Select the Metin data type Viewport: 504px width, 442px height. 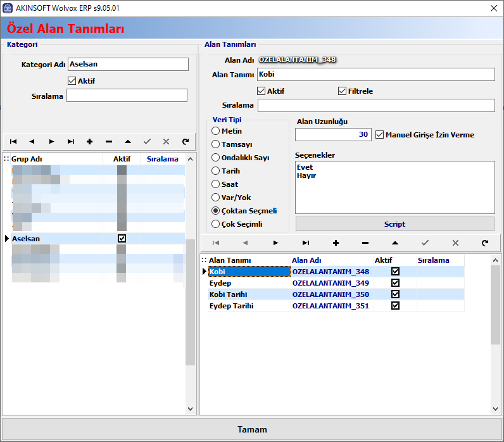(x=216, y=131)
